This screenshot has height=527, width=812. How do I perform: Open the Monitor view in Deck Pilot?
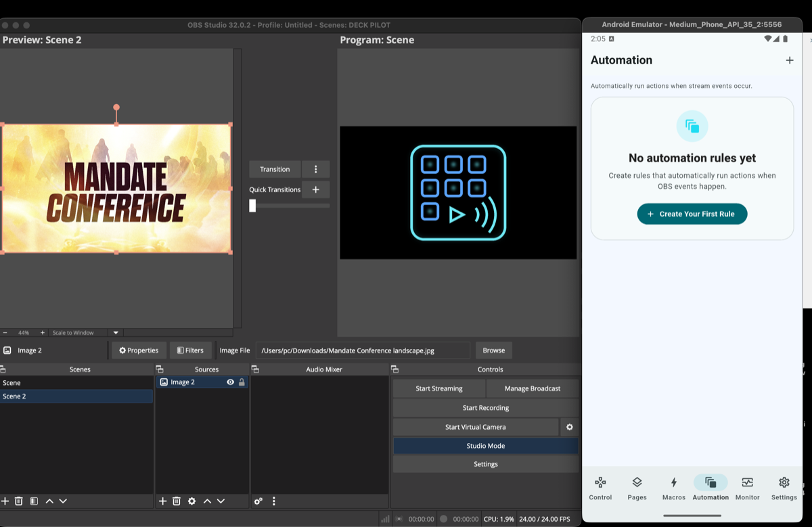tap(747, 488)
